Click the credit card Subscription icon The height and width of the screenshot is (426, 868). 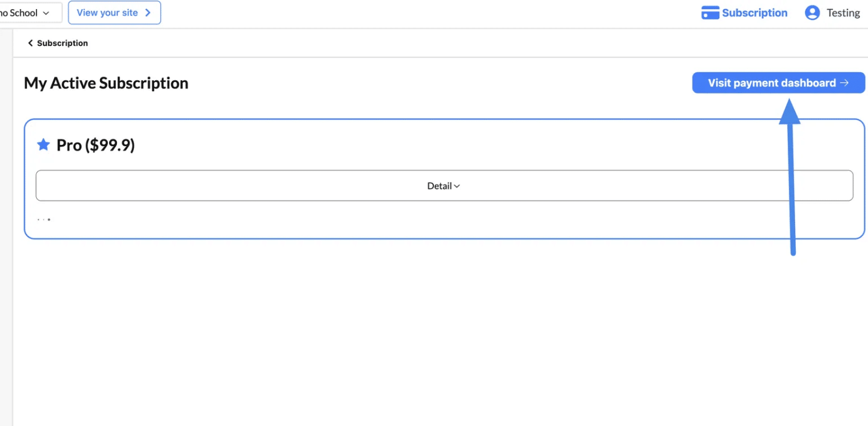click(710, 13)
